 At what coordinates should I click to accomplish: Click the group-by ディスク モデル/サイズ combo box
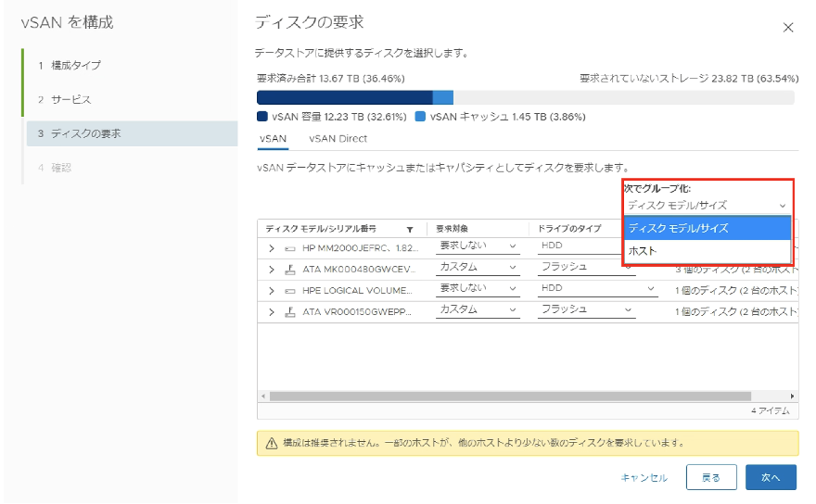pyautogui.click(x=707, y=206)
